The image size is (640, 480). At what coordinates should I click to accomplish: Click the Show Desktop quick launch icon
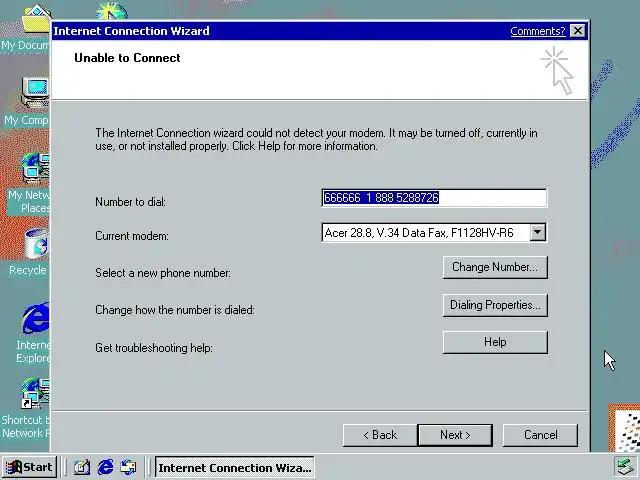[82, 467]
